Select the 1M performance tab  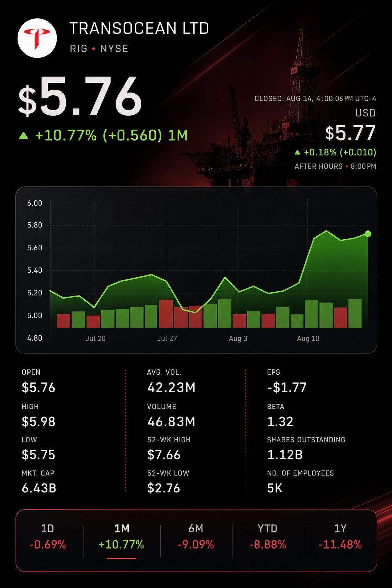coord(122,536)
